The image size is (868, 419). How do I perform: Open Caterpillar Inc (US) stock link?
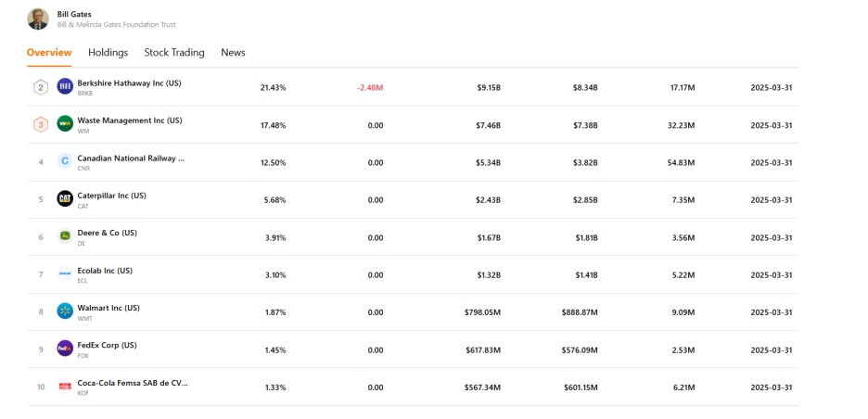[112, 196]
